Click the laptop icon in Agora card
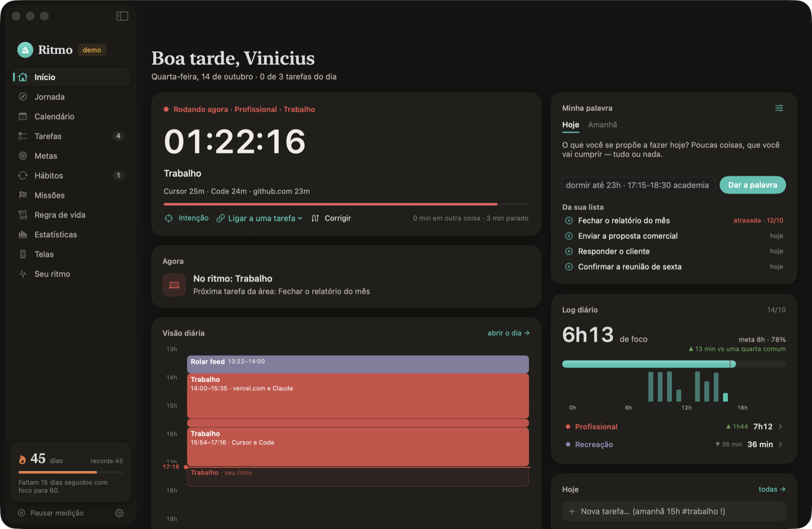This screenshot has width=812, height=529. click(174, 285)
